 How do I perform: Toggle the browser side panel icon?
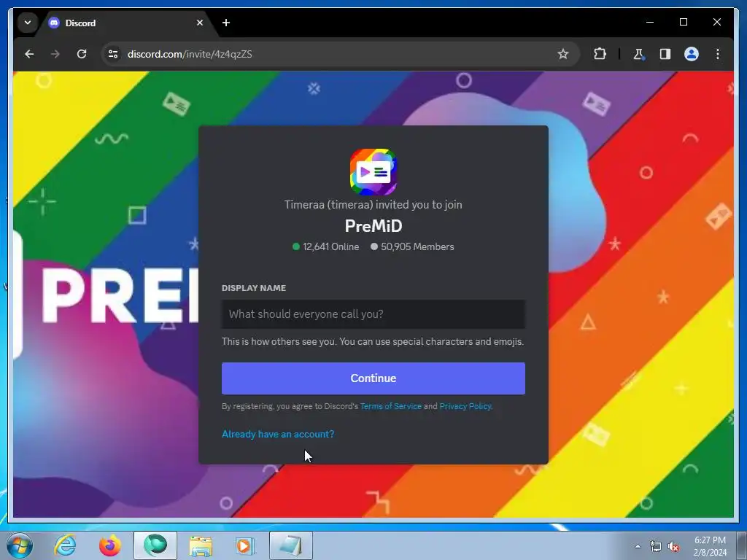[x=665, y=54]
